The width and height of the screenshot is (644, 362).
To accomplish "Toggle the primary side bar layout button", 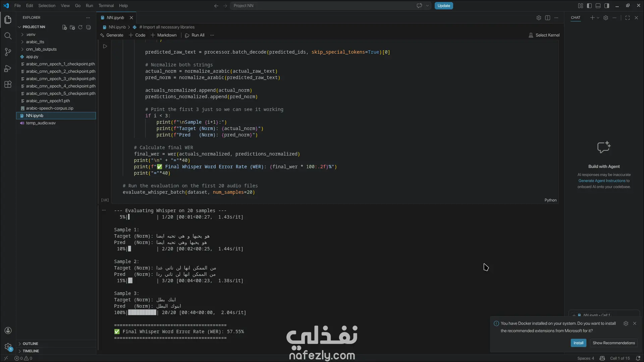I will (589, 6).
